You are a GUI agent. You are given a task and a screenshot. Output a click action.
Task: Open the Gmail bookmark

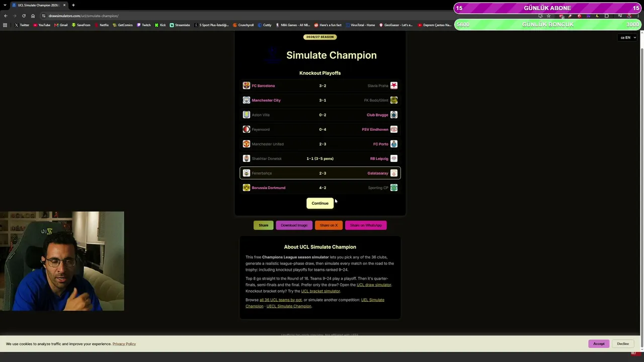coord(61,25)
